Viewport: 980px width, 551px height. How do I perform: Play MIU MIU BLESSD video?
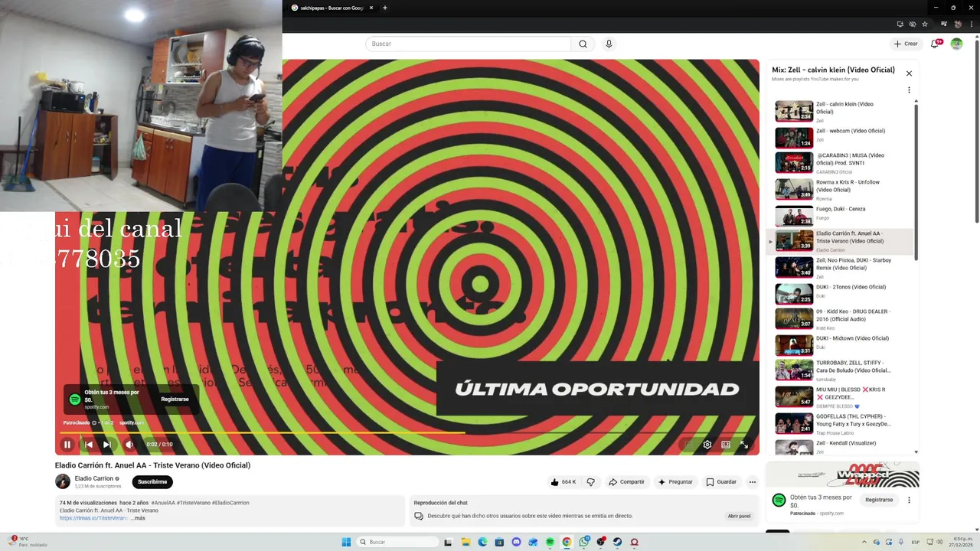[x=841, y=396]
